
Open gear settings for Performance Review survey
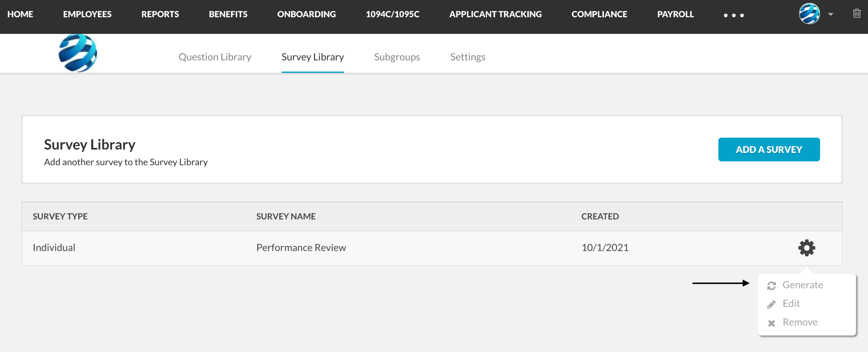pyautogui.click(x=807, y=248)
